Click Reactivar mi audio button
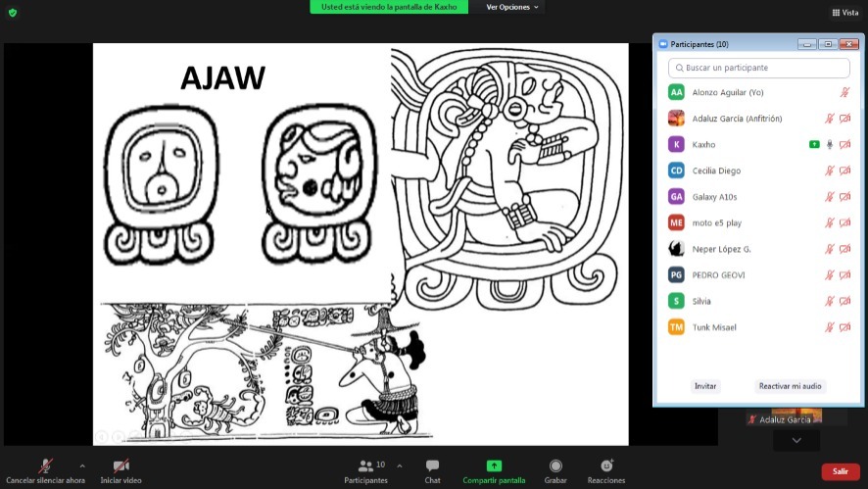 pos(790,386)
